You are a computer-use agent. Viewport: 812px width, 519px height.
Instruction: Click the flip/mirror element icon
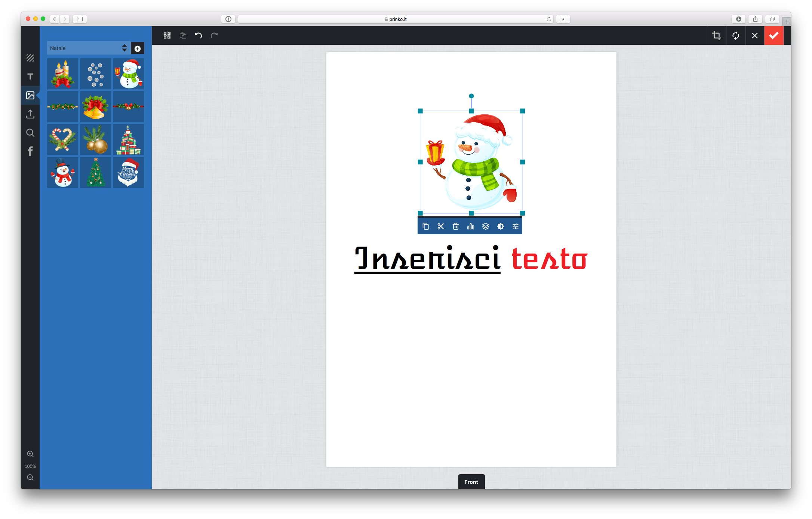(471, 226)
